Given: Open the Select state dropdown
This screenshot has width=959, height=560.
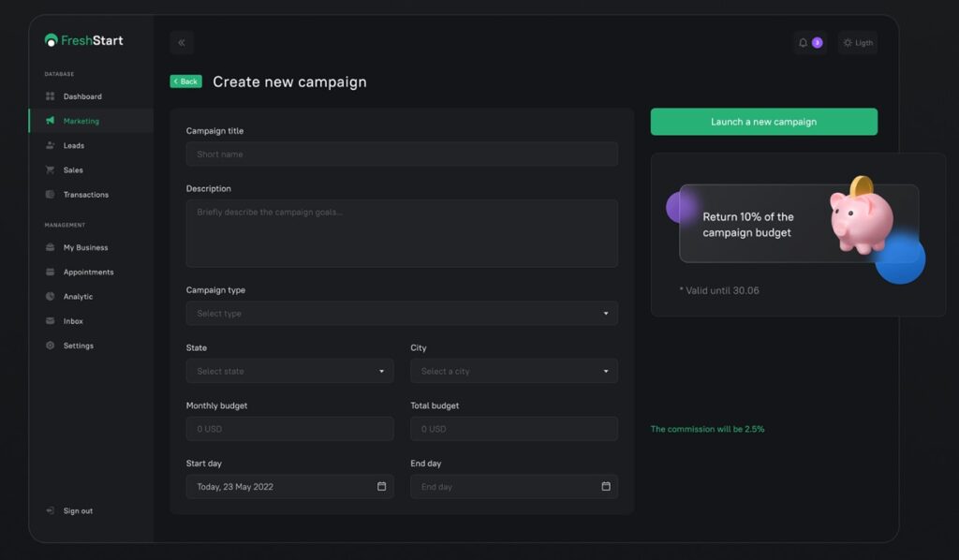Looking at the screenshot, I should pos(289,372).
